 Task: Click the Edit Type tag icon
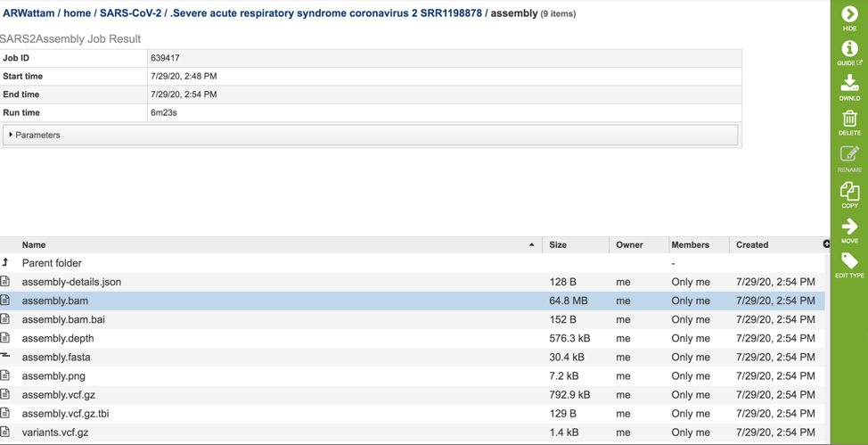[x=848, y=262]
